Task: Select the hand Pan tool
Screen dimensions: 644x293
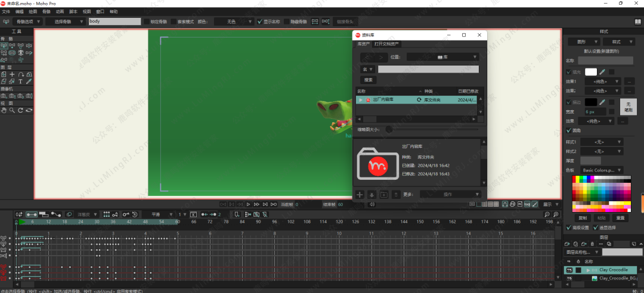Action: pyautogui.click(x=4, y=110)
